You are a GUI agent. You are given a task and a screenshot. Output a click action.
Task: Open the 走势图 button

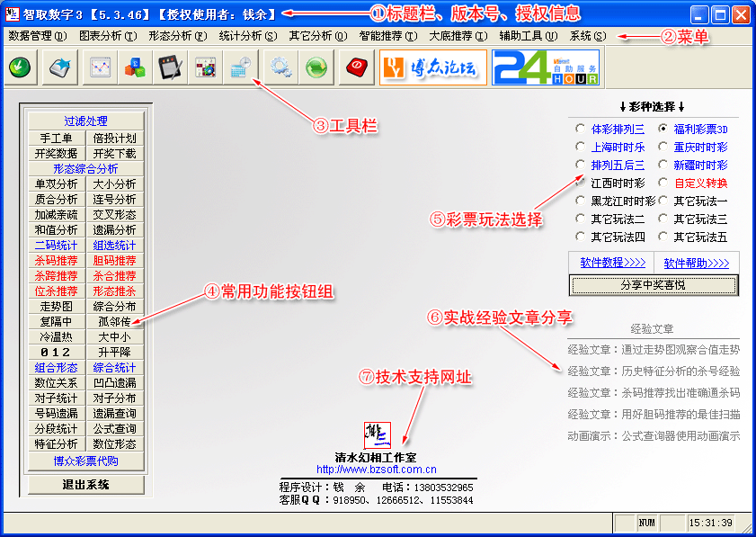[57, 307]
